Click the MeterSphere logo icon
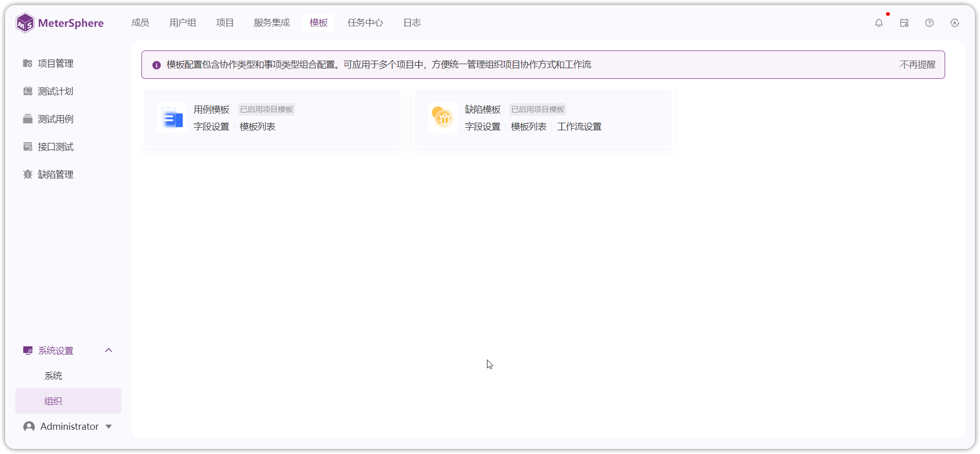The width and height of the screenshot is (980, 454). click(25, 23)
